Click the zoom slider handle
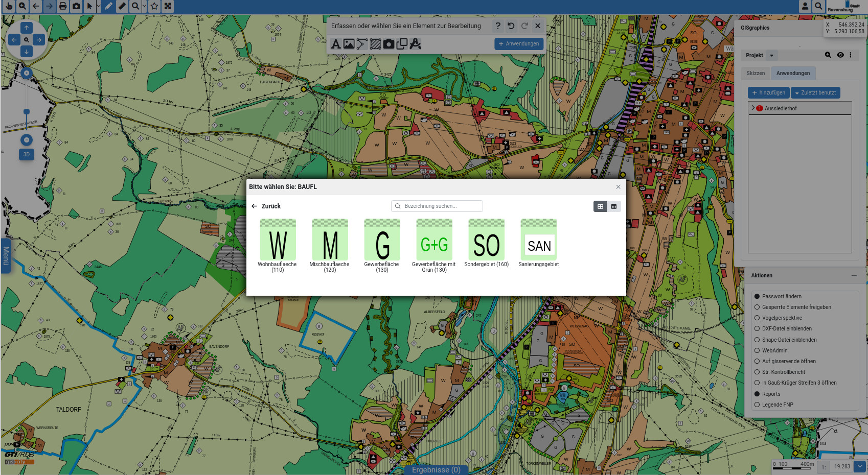This screenshot has width=868, height=475. point(27,111)
